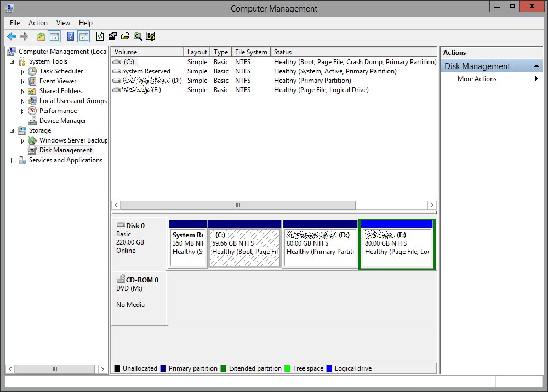
Task: Expand the Shared Folders node
Action: 22,91
